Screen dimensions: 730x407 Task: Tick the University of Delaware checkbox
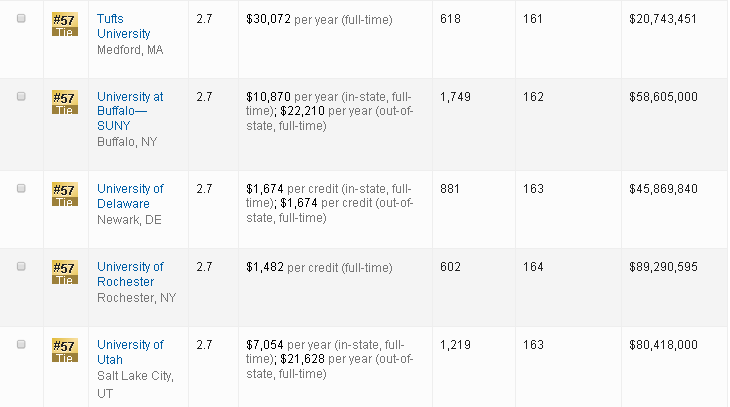pyautogui.click(x=22, y=189)
